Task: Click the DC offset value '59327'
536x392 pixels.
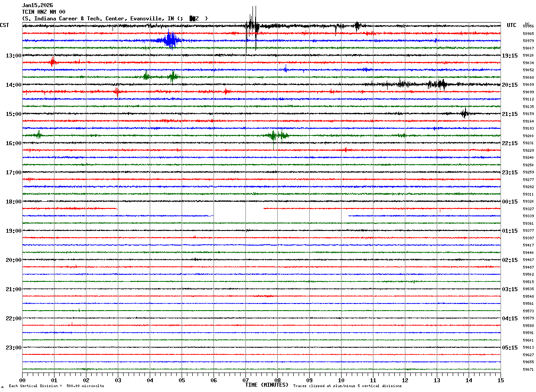Action: [528, 209]
